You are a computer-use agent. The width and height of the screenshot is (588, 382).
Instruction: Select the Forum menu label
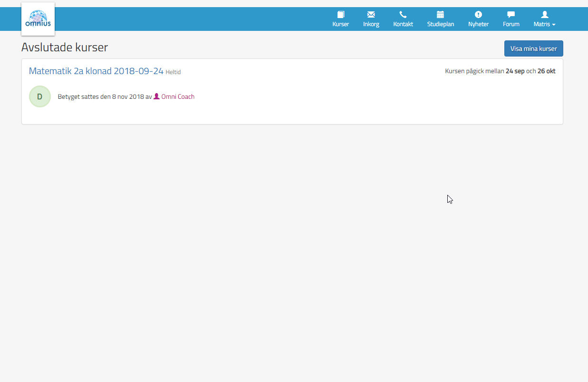pos(511,24)
